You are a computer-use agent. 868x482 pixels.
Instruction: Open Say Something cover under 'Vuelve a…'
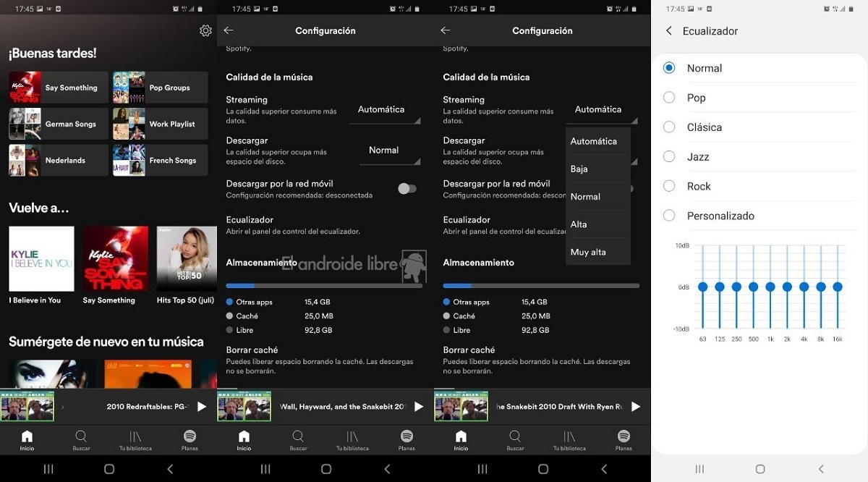(115, 258)
